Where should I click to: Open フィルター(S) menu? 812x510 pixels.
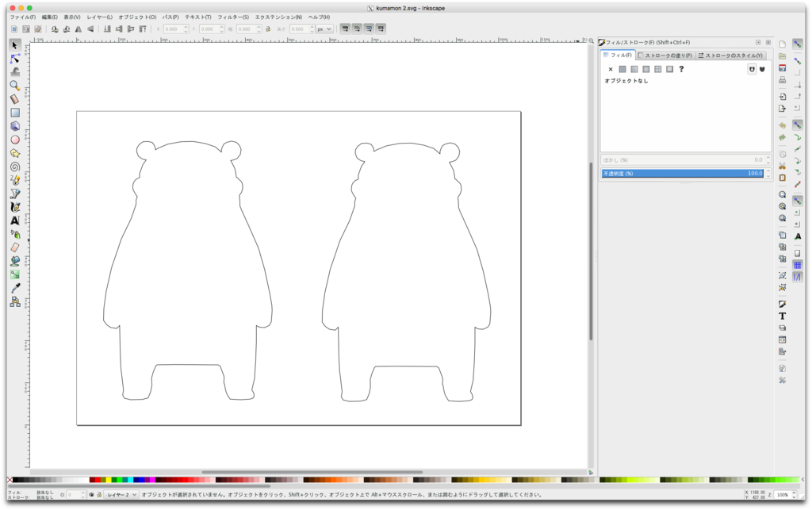pyautogui.click(x=233, y=17)
